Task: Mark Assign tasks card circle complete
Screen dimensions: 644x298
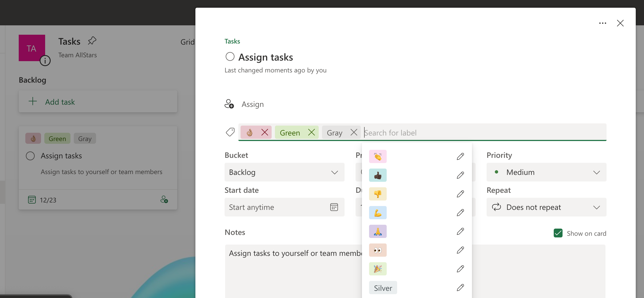Action: click(30, 156)
